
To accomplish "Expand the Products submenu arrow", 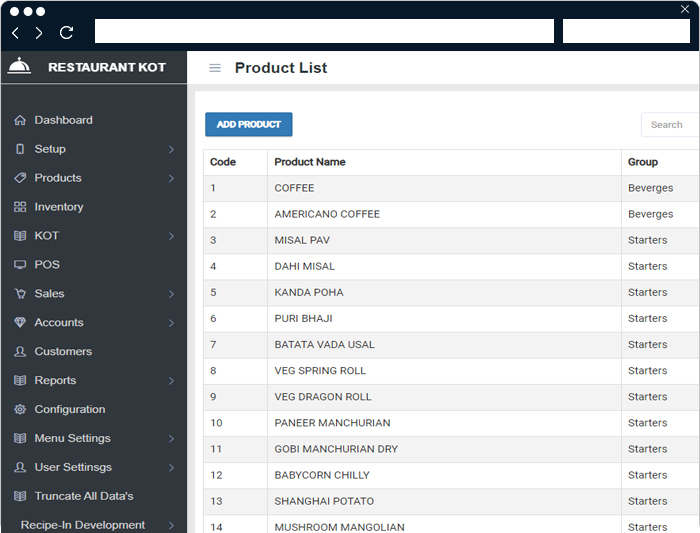I will [171, 179].
